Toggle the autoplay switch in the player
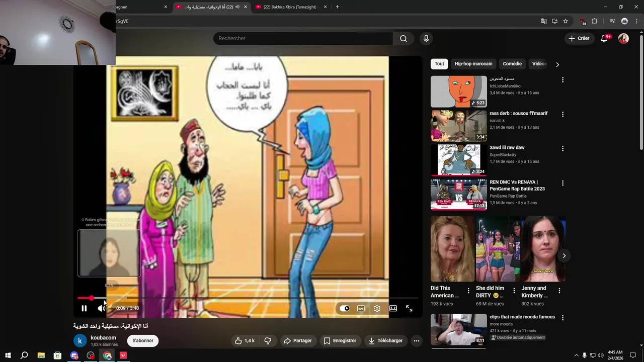Image resolution: width=644 pixels, height=362 pixels. pyautogui.click(x=345, y=308)
